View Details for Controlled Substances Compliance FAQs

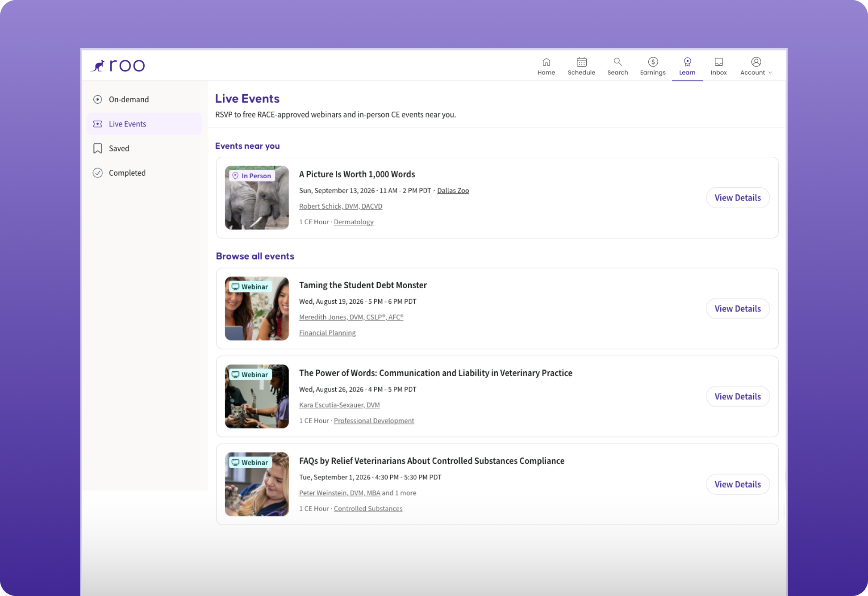click(738, 484)
